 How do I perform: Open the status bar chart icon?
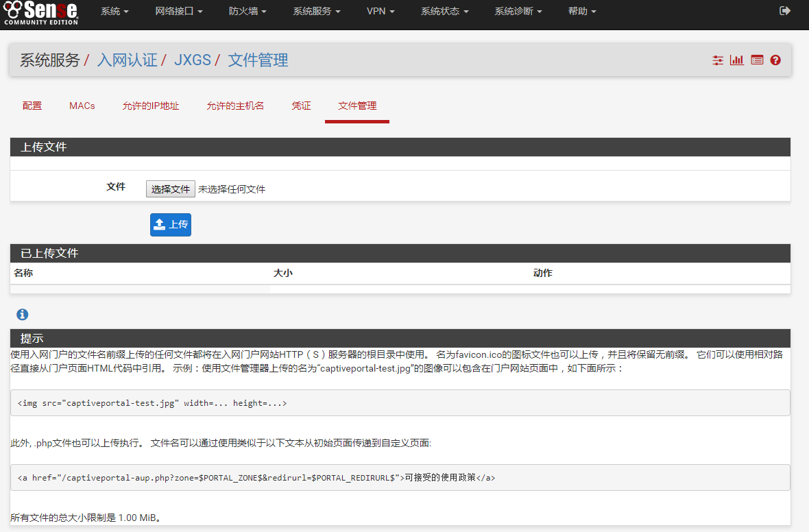(x=737, y=60)
